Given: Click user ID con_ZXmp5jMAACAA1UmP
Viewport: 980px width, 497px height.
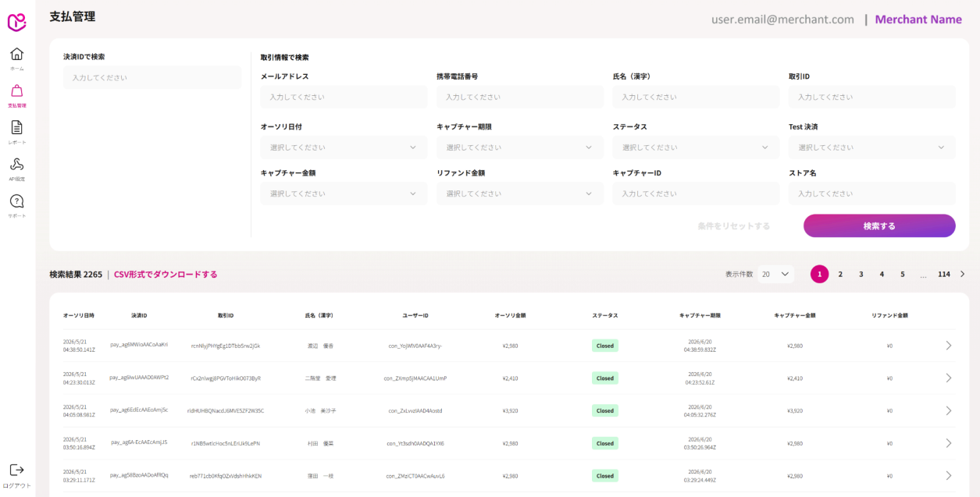Looking at the screenshot, I should point(415,378).
